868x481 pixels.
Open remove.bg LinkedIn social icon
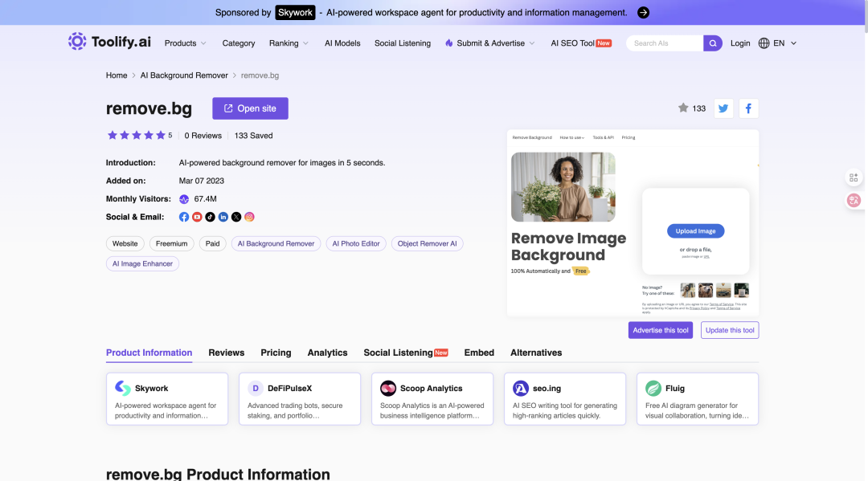tap(223, 217)
